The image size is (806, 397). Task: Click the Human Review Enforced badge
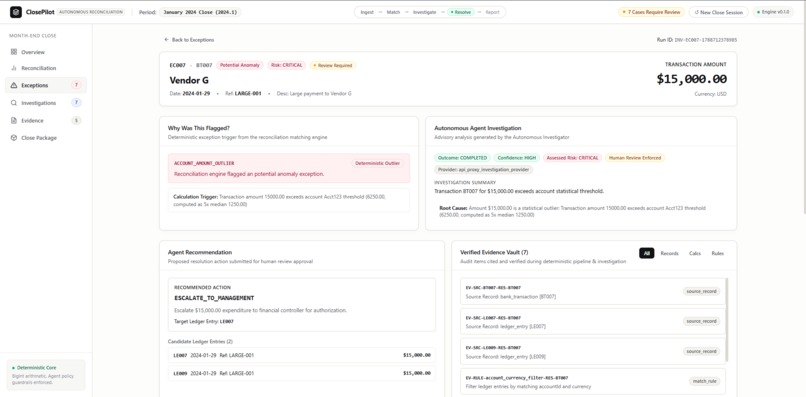coord(635,158)
